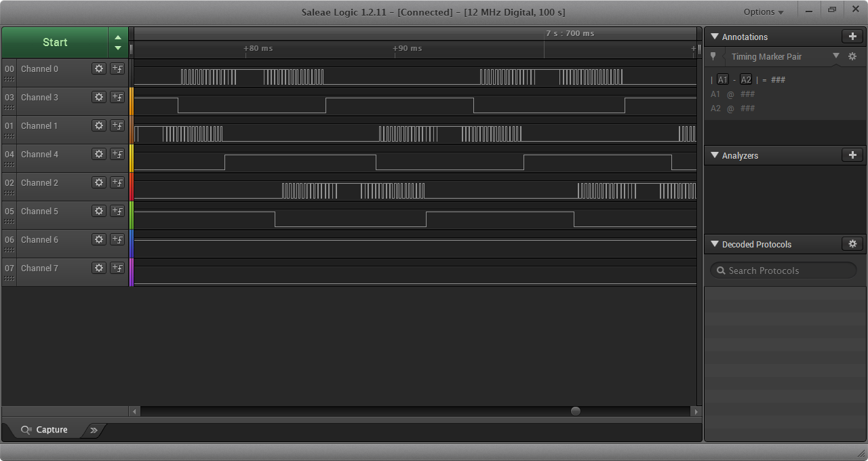Click the gear icon for Channel 1
868x461 pixels.
tap(99, 125)
